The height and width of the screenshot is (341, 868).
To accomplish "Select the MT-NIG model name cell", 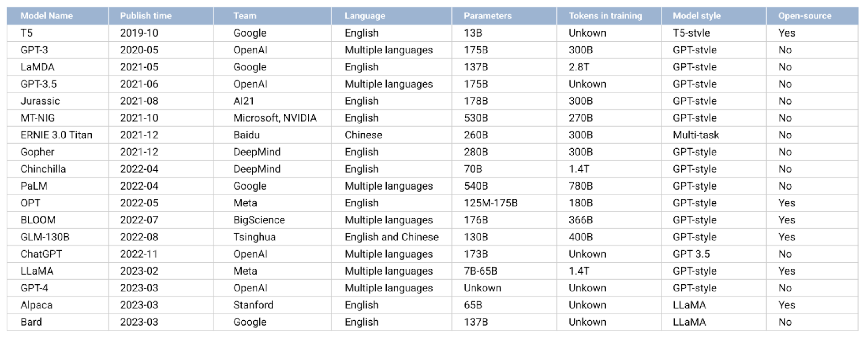I will pos(58,118).
